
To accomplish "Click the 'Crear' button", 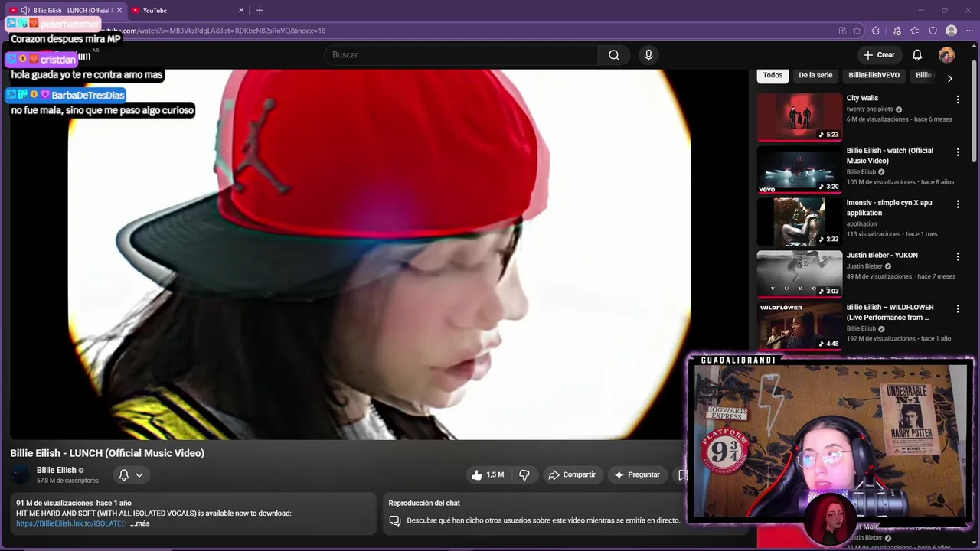I will coord(879,55).
